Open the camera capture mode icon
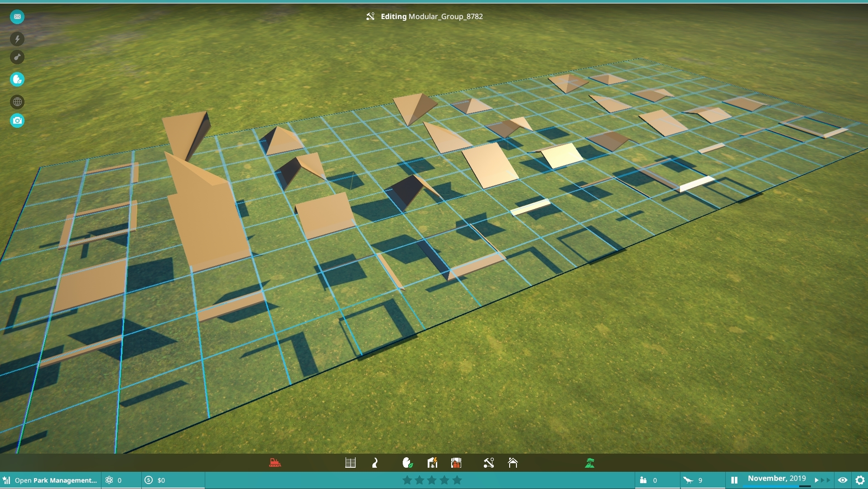868x489 pixels. tap(17, 121)
